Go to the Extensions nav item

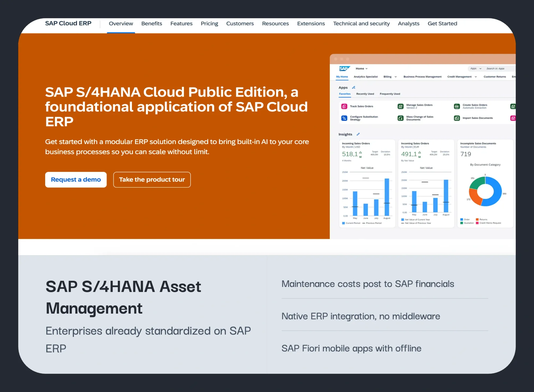pos(311,24)
